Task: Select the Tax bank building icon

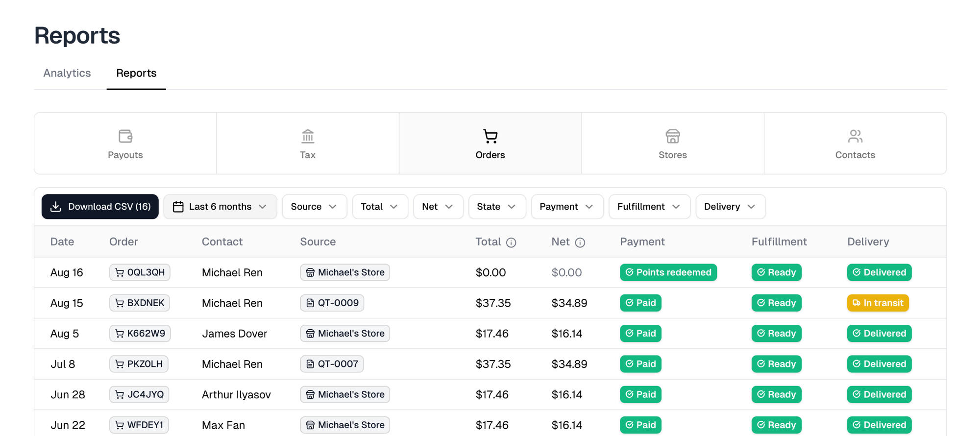Action: click(308, 136)
